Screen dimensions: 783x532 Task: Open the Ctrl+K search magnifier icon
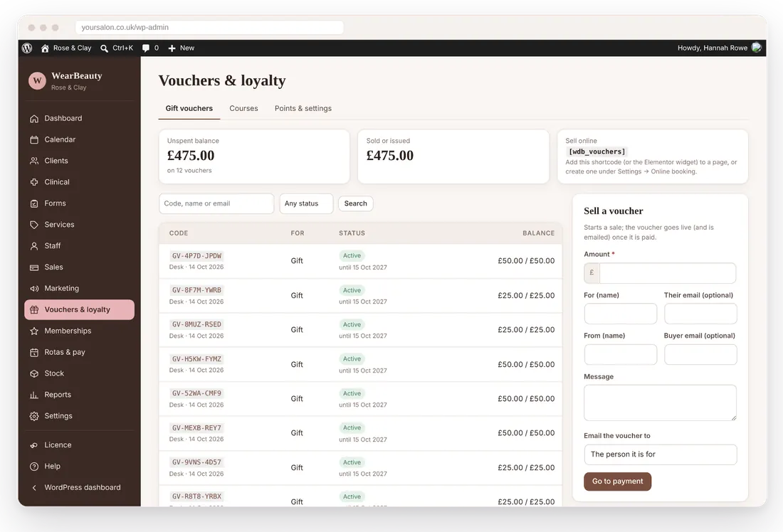[105, 48]
